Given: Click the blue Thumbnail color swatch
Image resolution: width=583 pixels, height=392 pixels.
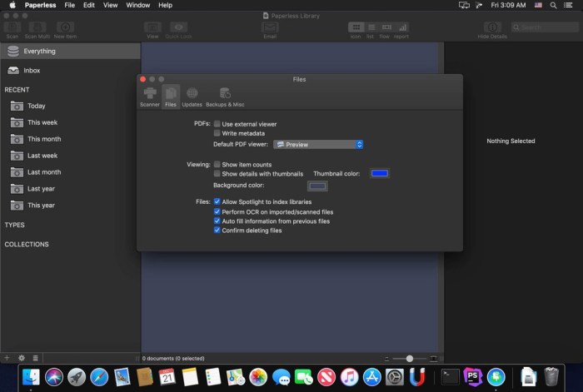Looking at the screenshot, I should [x=380, y=173].
